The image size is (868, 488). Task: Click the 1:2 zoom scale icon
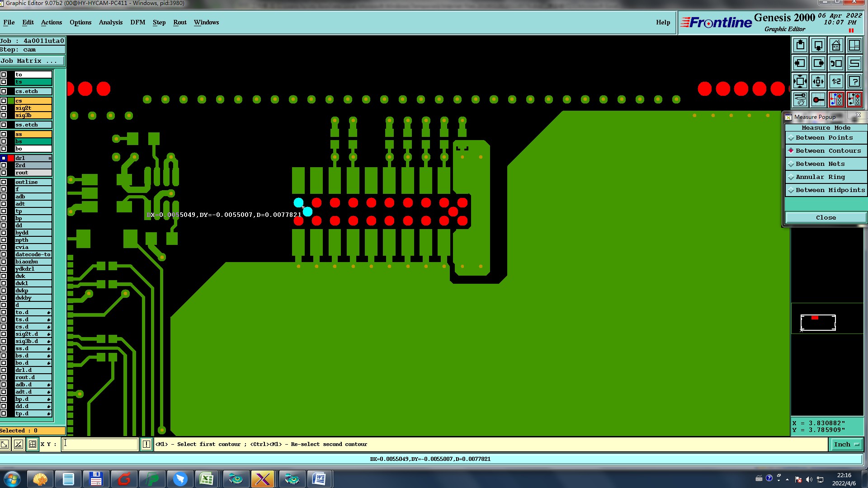click(836, 81)
